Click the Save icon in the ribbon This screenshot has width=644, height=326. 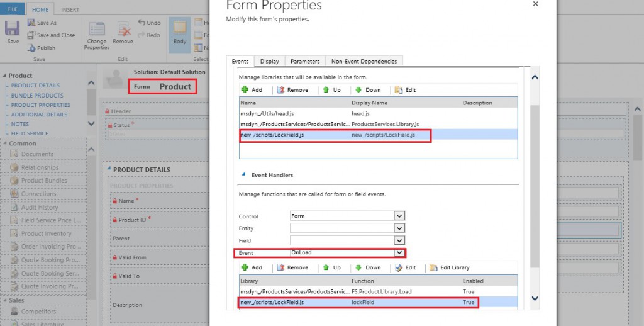pos(13,28)
